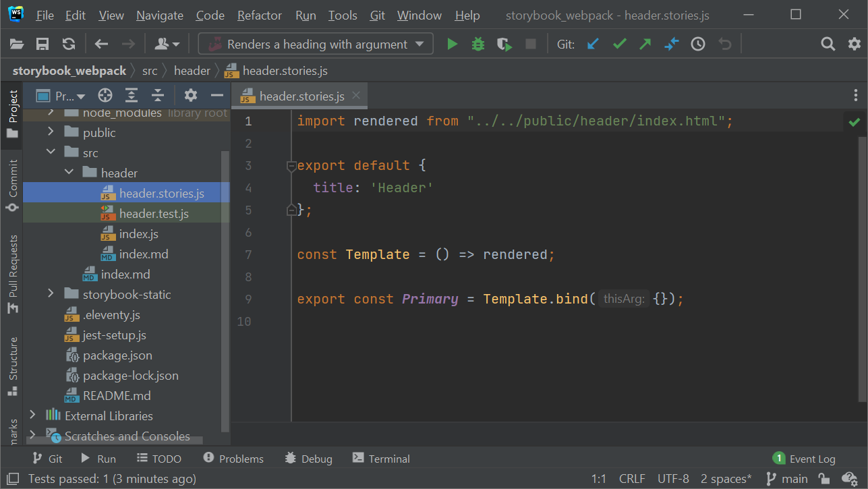The image size is (868, 489).
Task: Collapse all in Project panel
Action: [158, 96]
